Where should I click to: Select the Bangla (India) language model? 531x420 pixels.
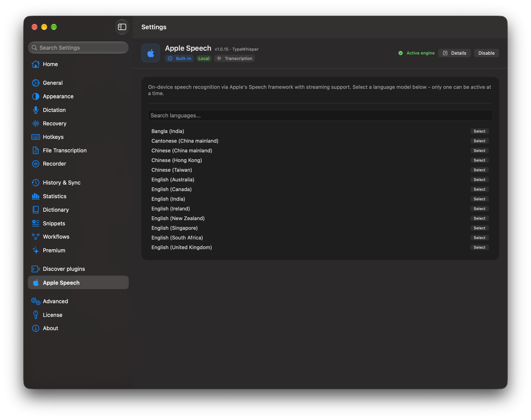point(479,131)
